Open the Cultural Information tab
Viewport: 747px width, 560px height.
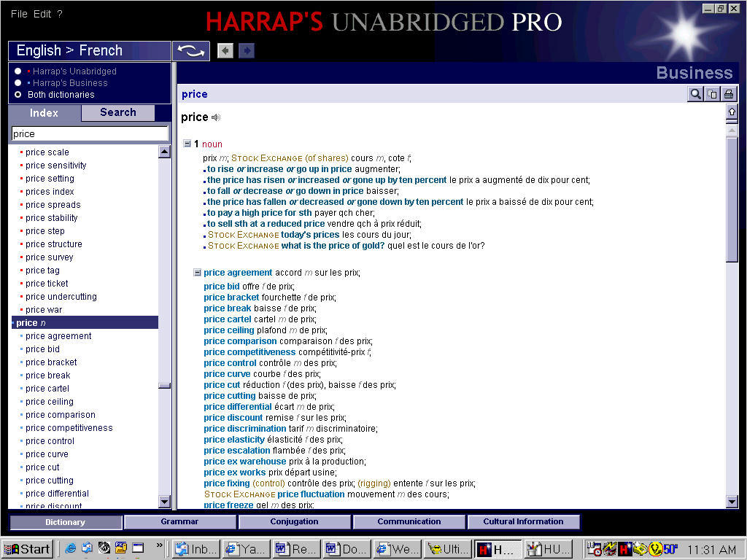524,522
